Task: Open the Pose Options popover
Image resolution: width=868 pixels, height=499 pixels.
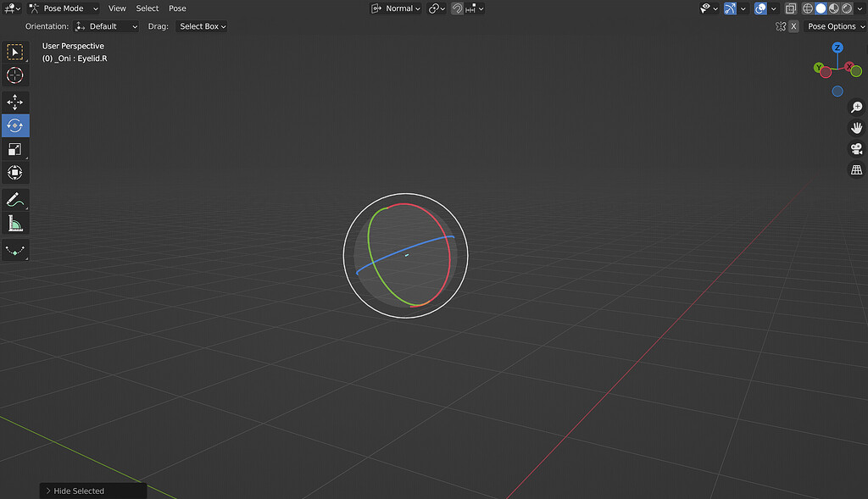Action: (x=835, y=26)
